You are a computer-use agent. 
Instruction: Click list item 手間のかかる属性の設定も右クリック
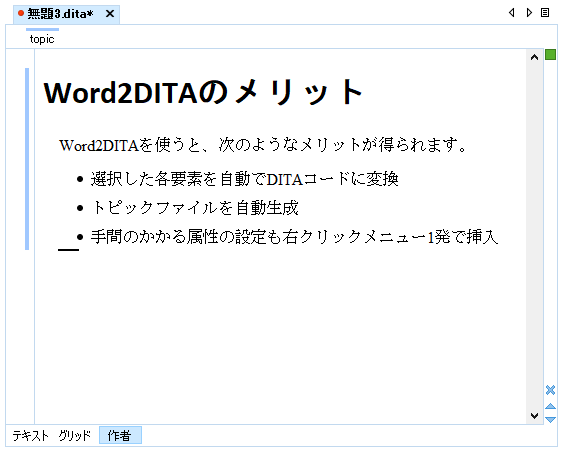tap(294, 237)
